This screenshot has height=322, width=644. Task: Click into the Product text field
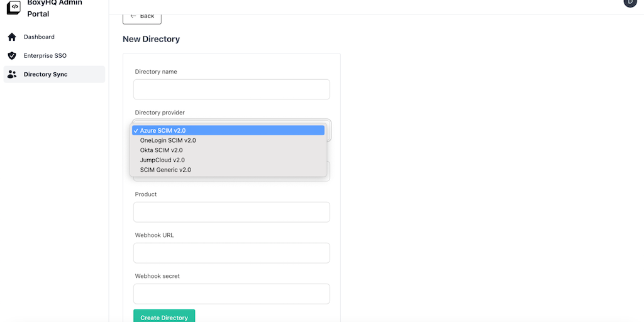(x=231, y=212)
